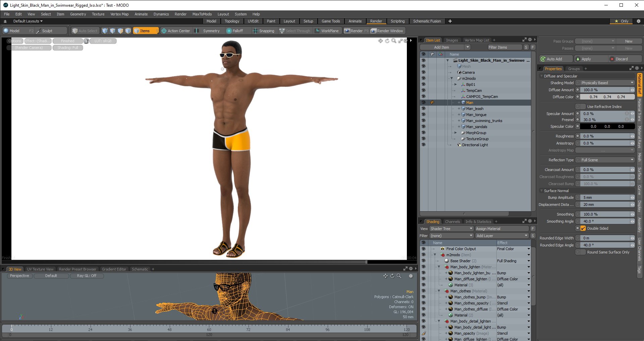Toggle the Only star button

(x=622, y=21)
